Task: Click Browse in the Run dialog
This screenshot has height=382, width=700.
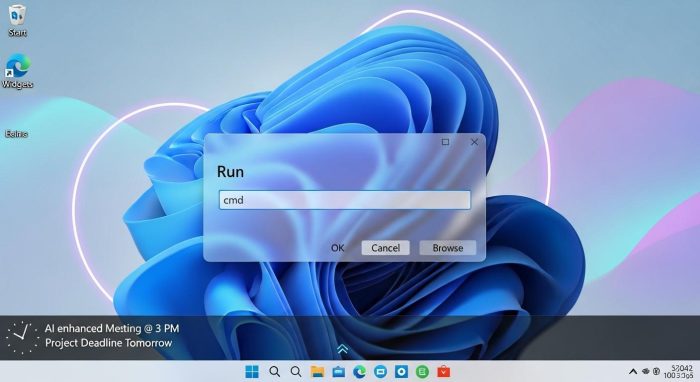Action: tap(447, 248)
